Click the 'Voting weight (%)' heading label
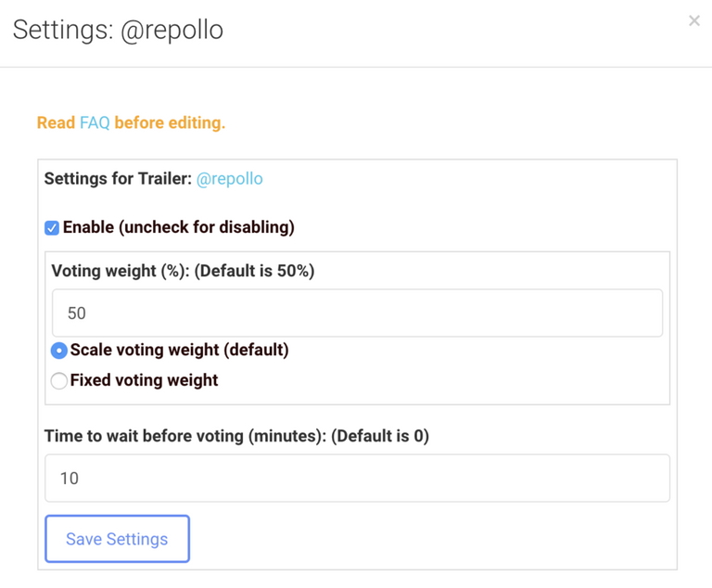Screen dimensions: 712x588 coord(121,271)
